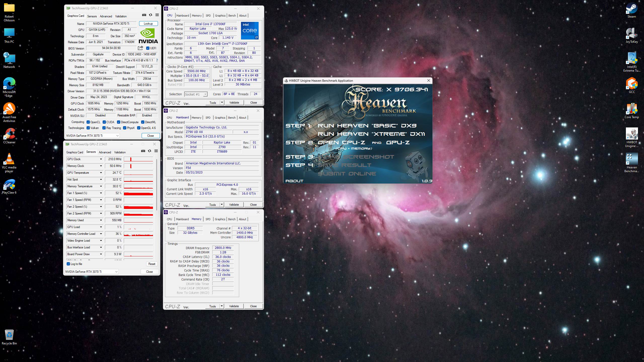644x362 pixels.
Task: Click About in HWBOT Heaven window
Action: click(294, 181)
